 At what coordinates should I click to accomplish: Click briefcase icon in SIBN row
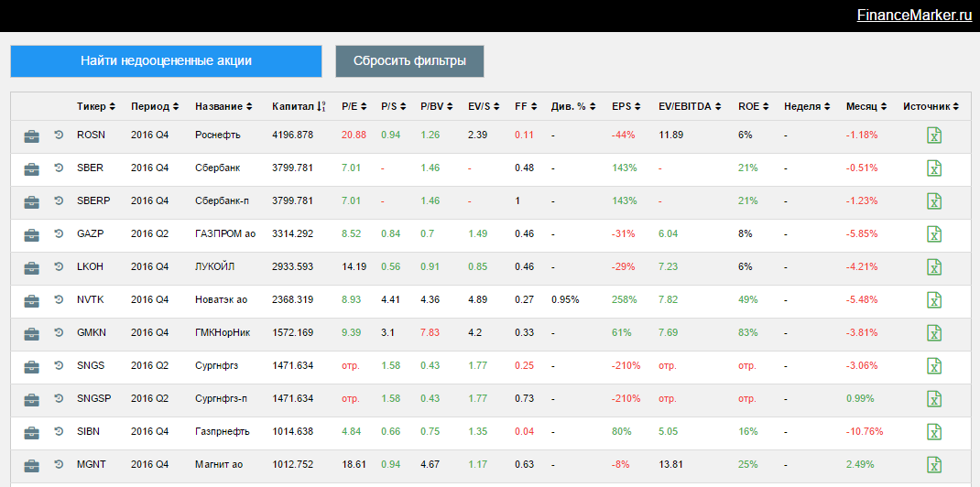pyautogui.click(x=31, y=433)
